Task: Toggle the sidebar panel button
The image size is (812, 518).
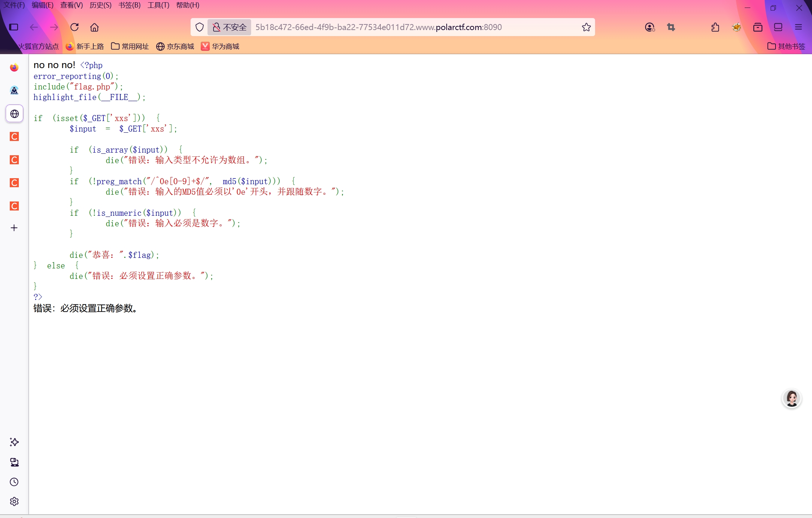Action: click(14, 27)
